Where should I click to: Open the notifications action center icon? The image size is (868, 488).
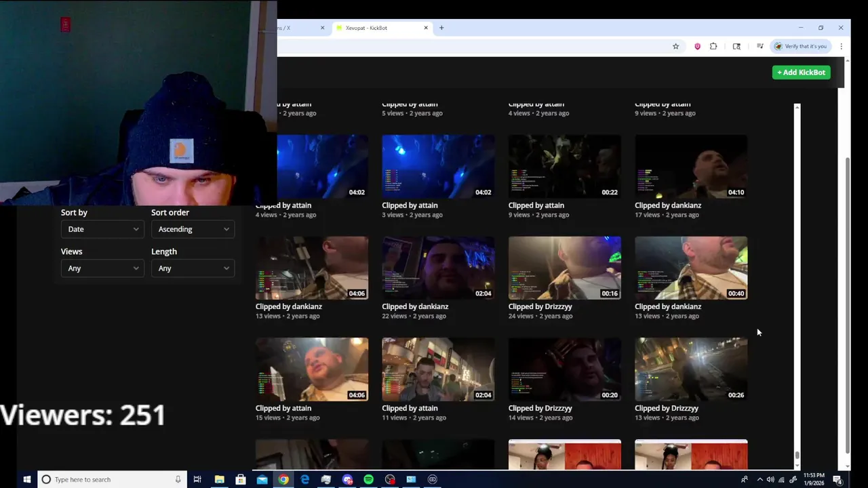pos(837,479)
